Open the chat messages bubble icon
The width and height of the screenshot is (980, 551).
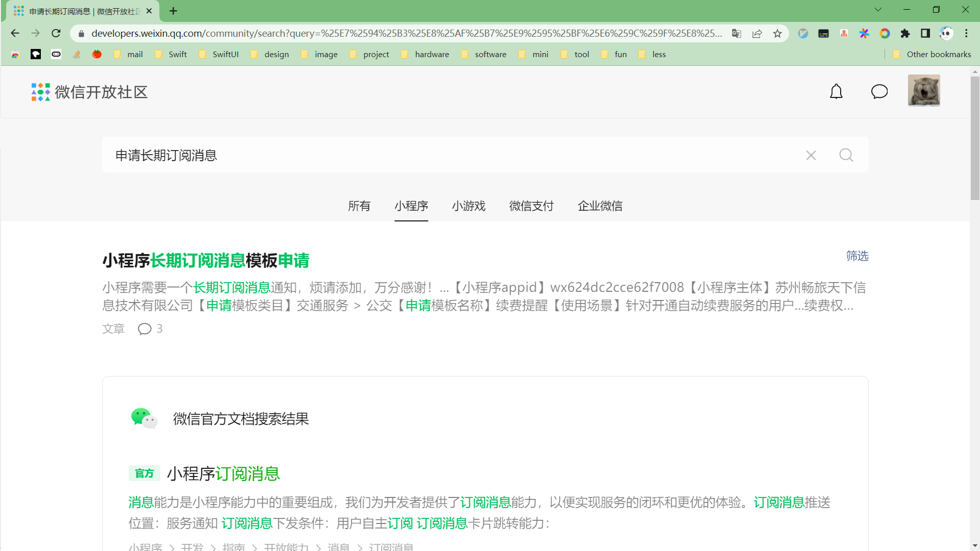coord(879,92)
